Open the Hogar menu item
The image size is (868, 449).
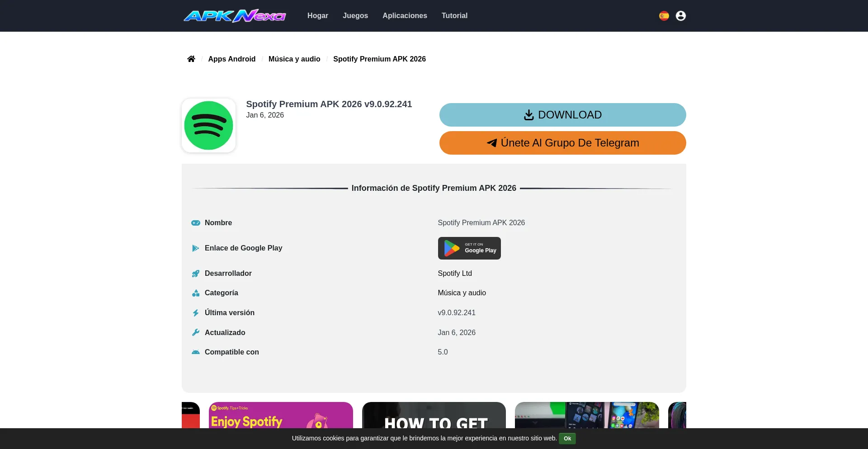[318, 15]
